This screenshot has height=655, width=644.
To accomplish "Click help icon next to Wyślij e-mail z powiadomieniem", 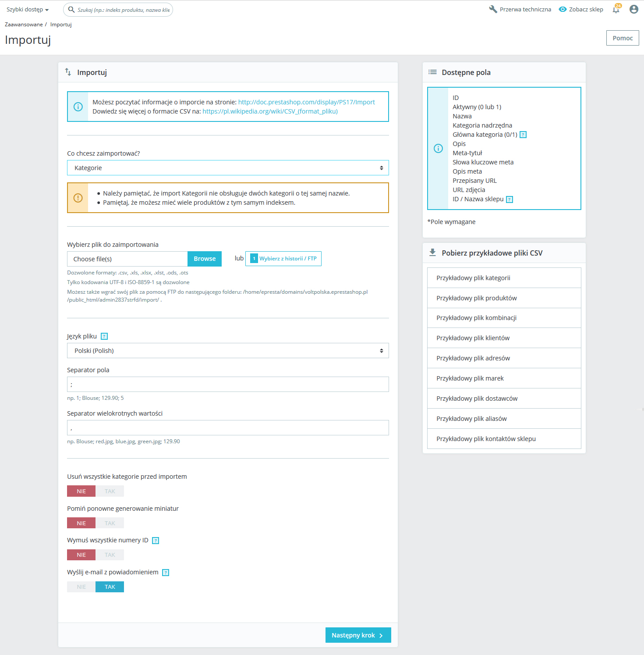I will 166,573.
